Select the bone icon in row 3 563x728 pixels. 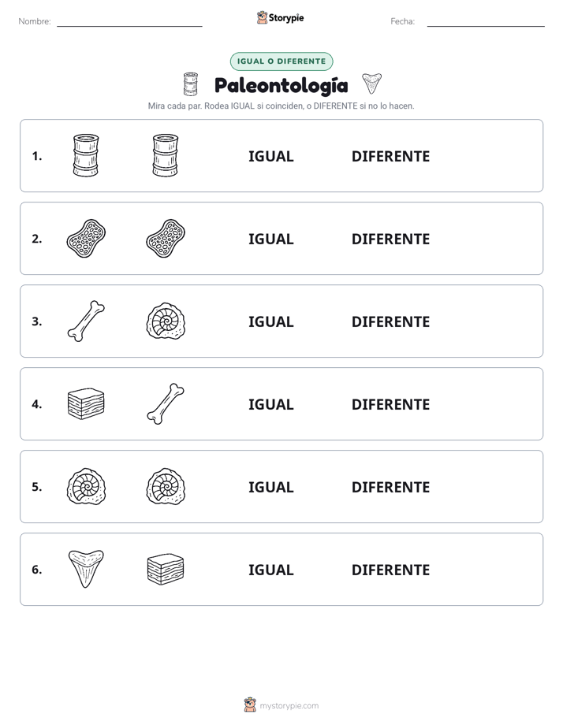point(86,321)
